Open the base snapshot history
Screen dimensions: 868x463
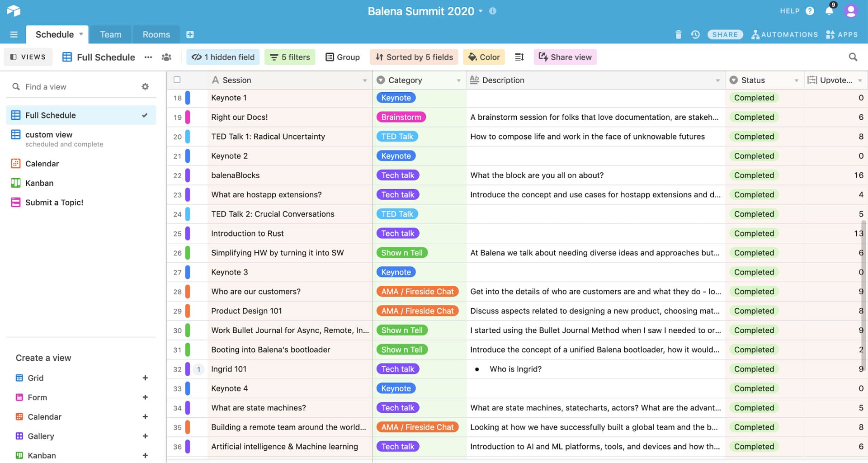pyautogui.click(x=695, y=34)
